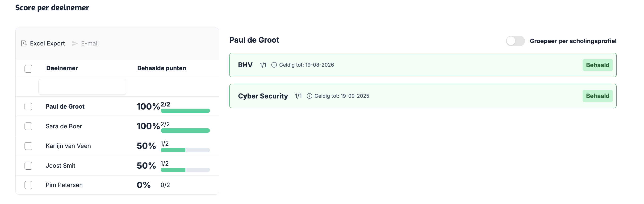Open participant Sara de Boer's details
Screen dimensions: 644x204
coord(64,126)
